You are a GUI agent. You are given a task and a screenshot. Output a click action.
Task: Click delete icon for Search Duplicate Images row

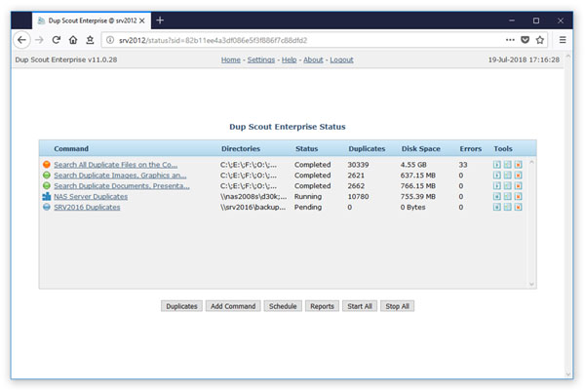pyautogui.click(x=519, y=175)
